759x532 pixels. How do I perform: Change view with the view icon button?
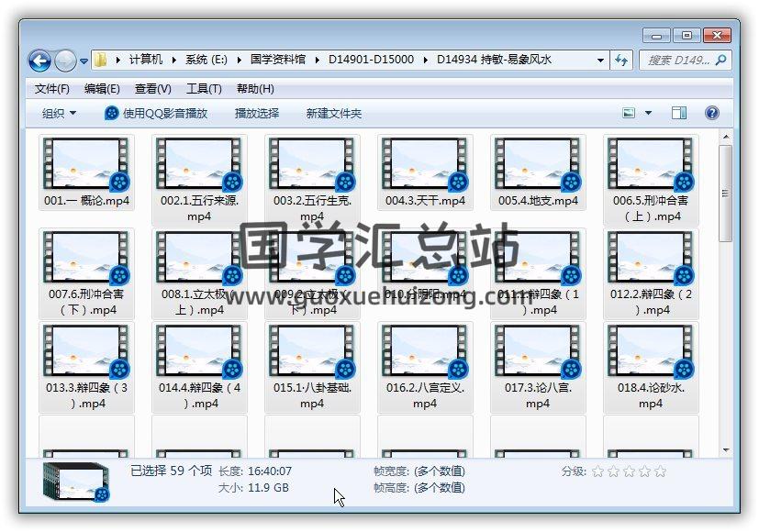(x=629, y=113)
